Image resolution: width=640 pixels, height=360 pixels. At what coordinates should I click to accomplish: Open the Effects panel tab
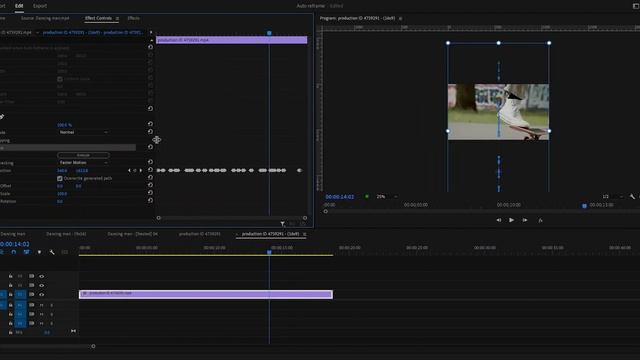pyautogui.click(x=133, y=18)
